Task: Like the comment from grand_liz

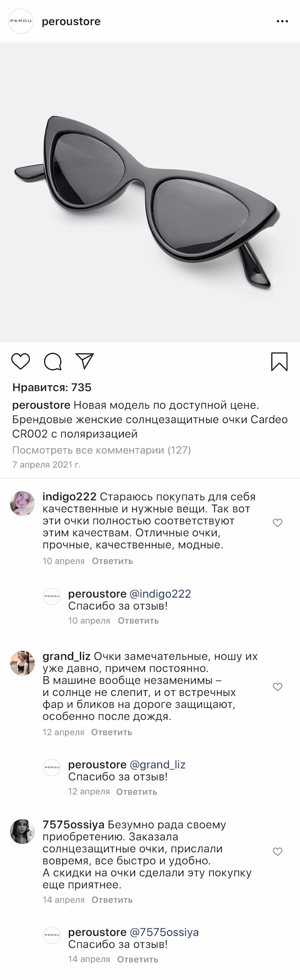Action: 277,687
